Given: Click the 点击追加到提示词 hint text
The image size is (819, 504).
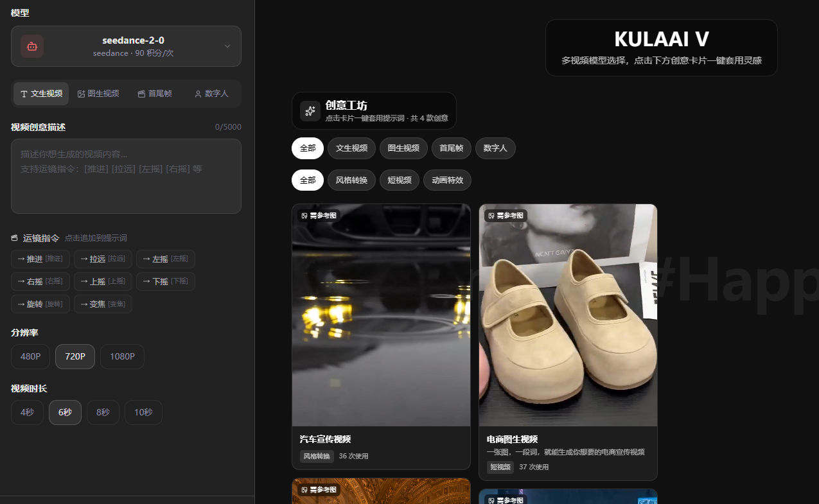Looking at the screenshot, I should pos(96,238).
